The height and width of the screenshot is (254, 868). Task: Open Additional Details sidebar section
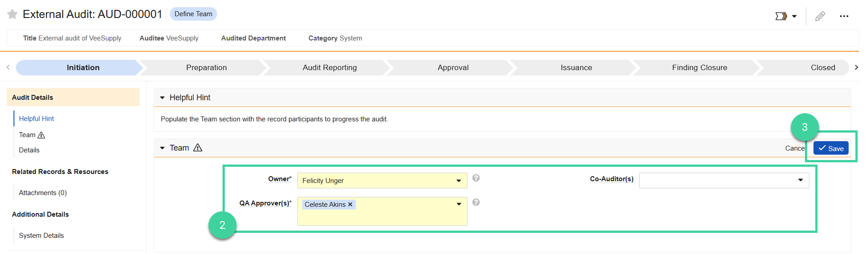[40, 214]
